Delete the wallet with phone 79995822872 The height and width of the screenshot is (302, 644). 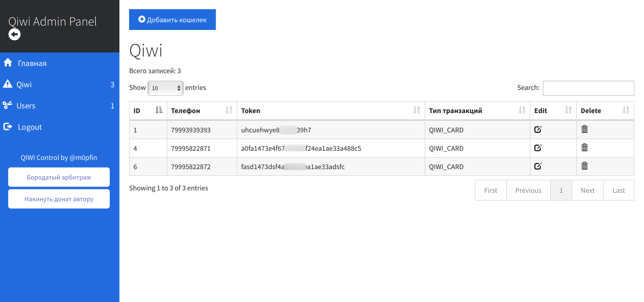[x=585, y=166]
